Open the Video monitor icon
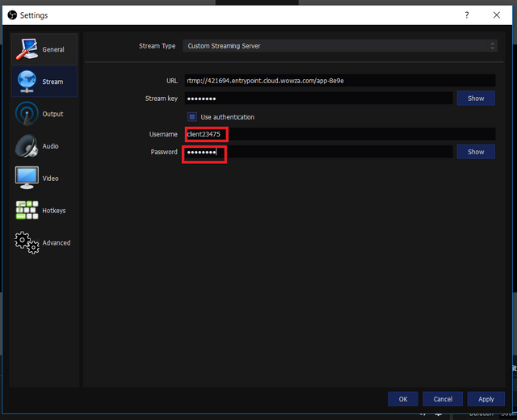The image size is (517, 420). [27, 178]
